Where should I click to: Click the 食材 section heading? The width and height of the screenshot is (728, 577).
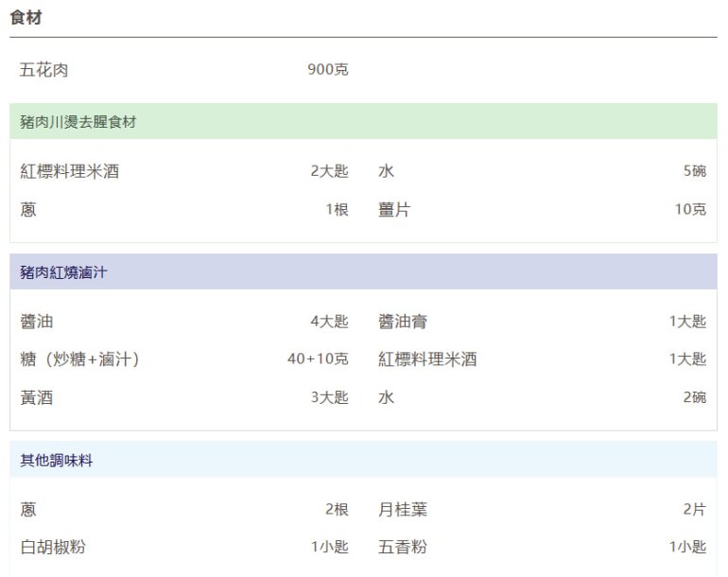click(26, 18)
